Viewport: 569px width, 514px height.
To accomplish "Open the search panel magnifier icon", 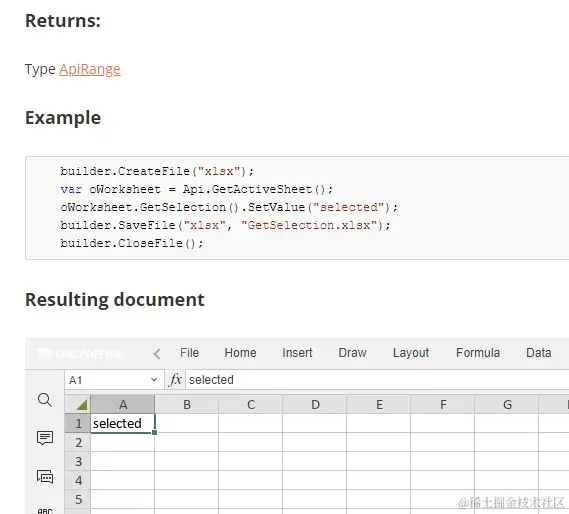I will [45, 400].
